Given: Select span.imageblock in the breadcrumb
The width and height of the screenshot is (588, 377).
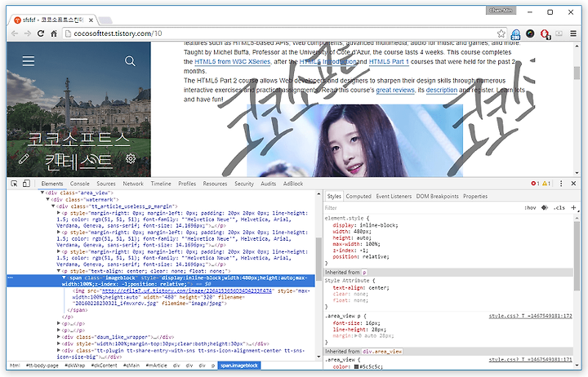Looking at the screenshot, I should point(239,366).
